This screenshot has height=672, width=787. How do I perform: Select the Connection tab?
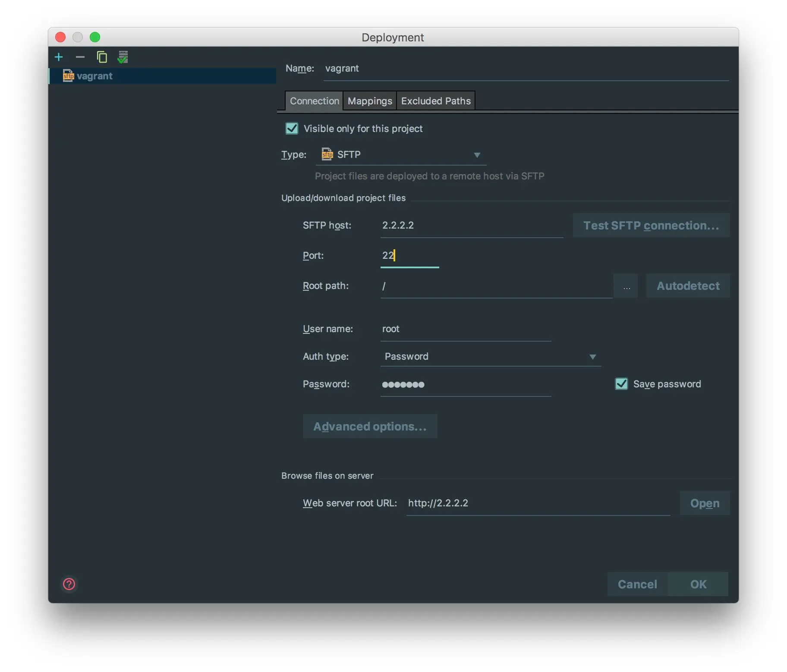[x=314, y=101]
